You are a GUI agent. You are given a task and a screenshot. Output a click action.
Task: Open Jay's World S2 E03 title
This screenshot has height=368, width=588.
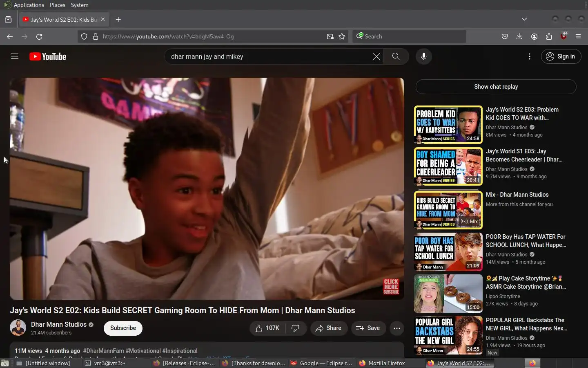click(522, 114)
